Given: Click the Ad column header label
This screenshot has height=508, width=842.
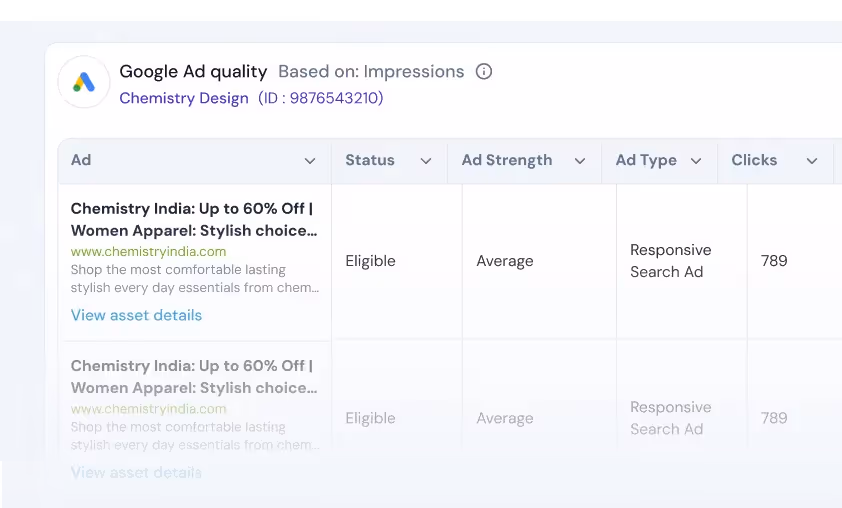Looking at the screenshot, I should (81, 160).
